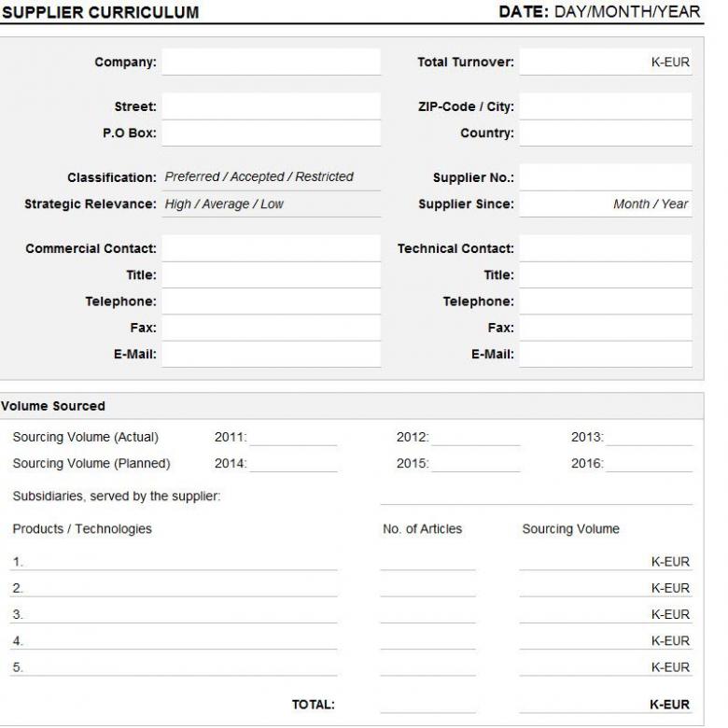Image resolution: width=728 pixels, height=728 pixels.
Task: Click the Supplier No. input field
Action: [x=605, y=177]
